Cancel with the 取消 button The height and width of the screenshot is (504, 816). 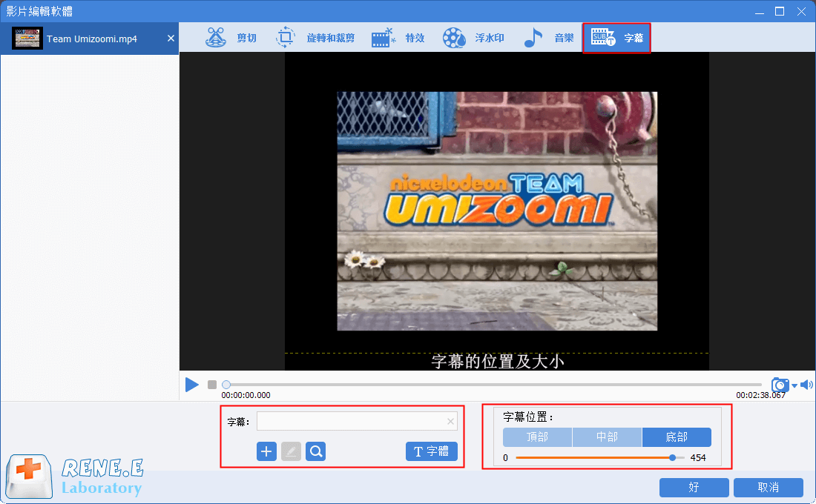[x=768, y=488]
